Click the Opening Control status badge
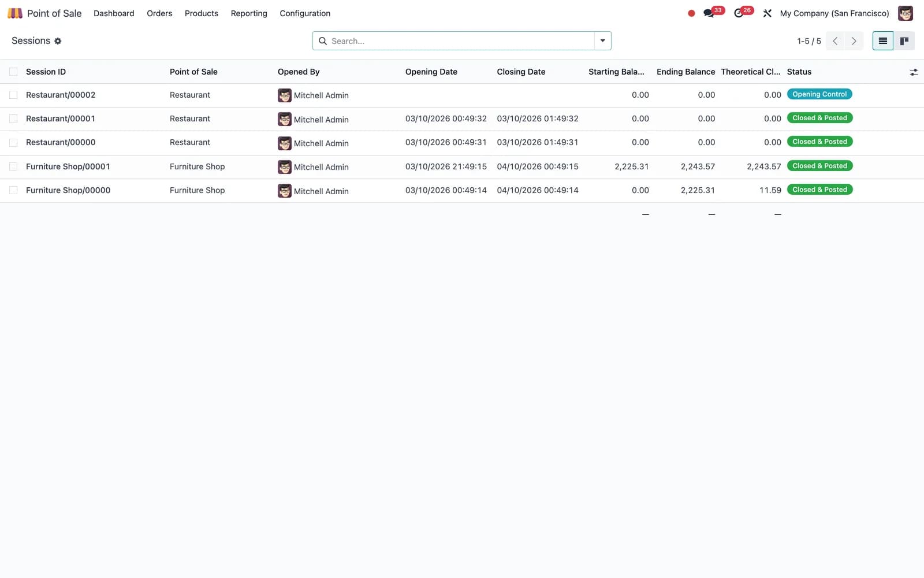Viewport: 924px width, 578px height. pos(819,94)
